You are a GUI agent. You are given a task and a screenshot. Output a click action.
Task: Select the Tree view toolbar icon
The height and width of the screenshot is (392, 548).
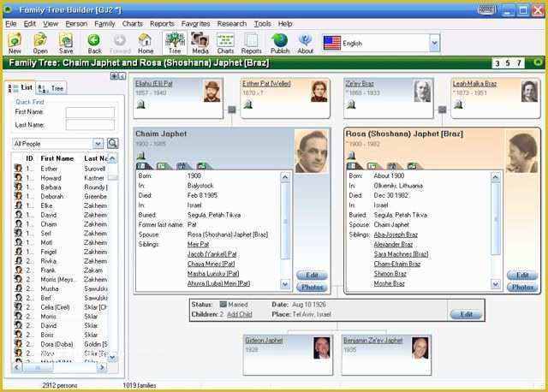coord(175,43)
